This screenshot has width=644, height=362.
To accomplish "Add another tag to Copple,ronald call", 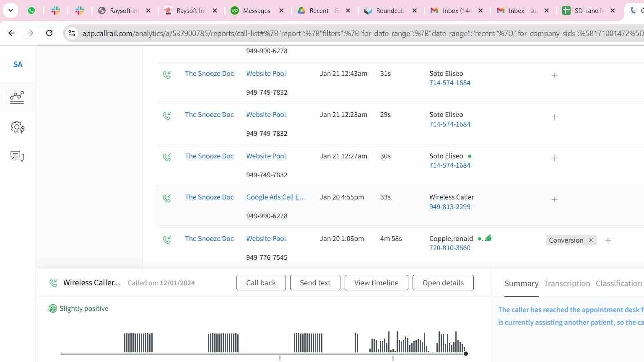I will [x=608, y=240].
